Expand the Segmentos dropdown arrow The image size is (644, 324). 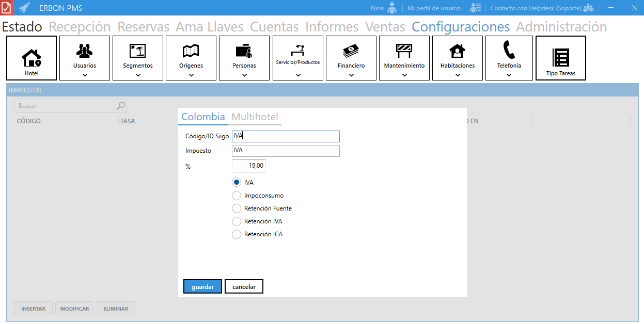[x=138, y=75]
